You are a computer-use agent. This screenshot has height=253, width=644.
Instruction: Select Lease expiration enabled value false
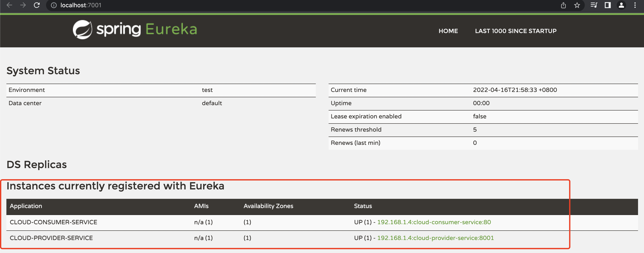point(479,116)
